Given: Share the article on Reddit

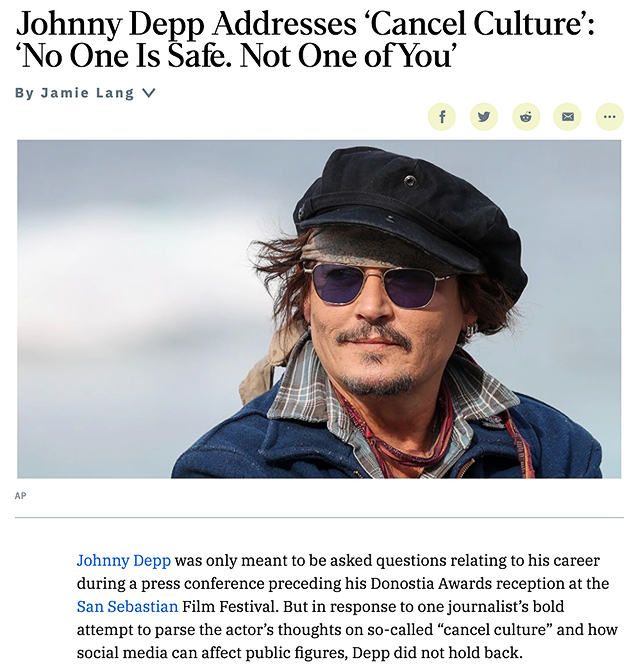Looking at the screenshot, I should pyautogui.click(x=526, y=116).
